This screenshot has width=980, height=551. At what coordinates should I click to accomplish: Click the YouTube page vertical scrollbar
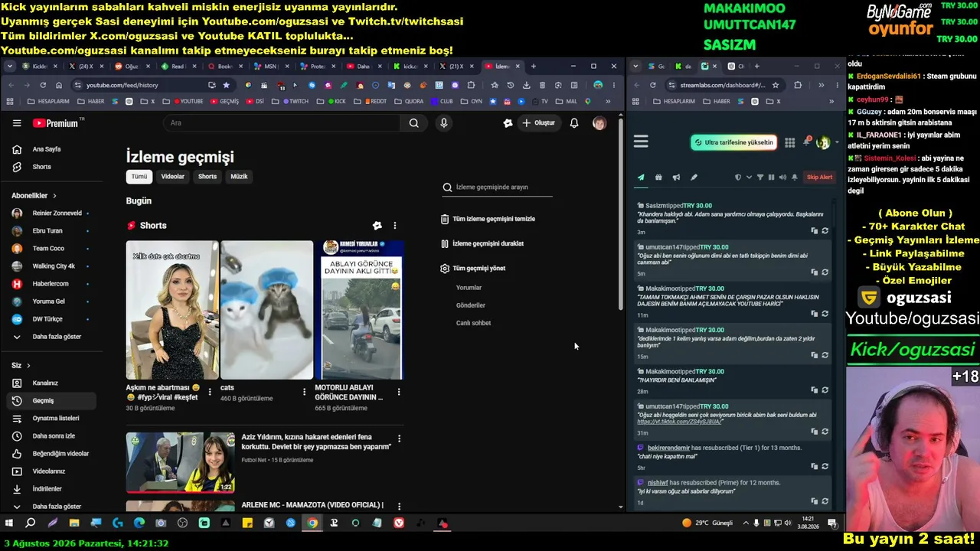pyautogui.click(x=621, y=214)
